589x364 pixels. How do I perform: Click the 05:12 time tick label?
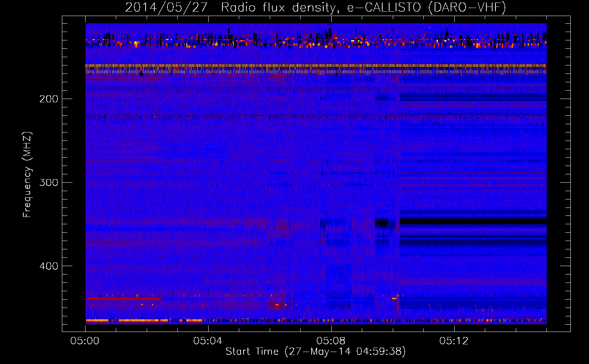454,341
